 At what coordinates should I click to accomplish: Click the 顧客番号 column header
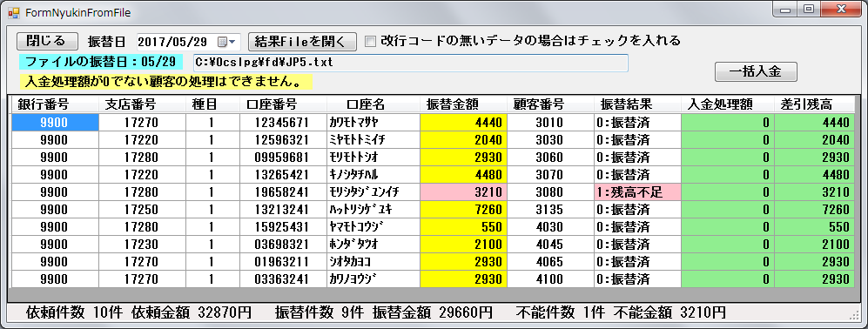(x=551, y=104)
